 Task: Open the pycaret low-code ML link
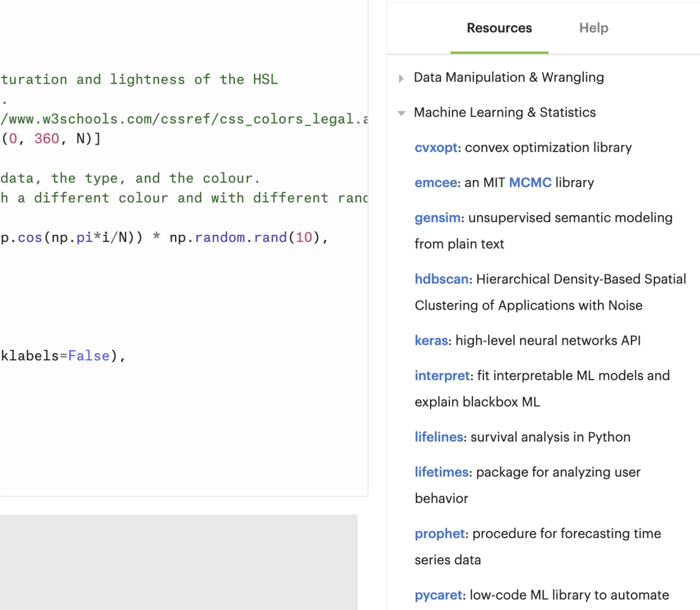[x=438, y=595]
